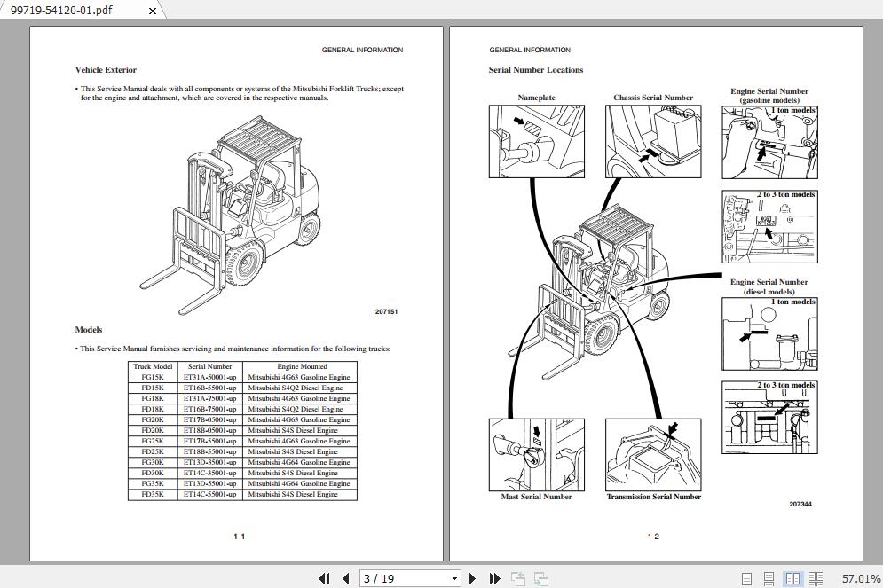Advance to the next page arrow

click(x=472, y=578)
